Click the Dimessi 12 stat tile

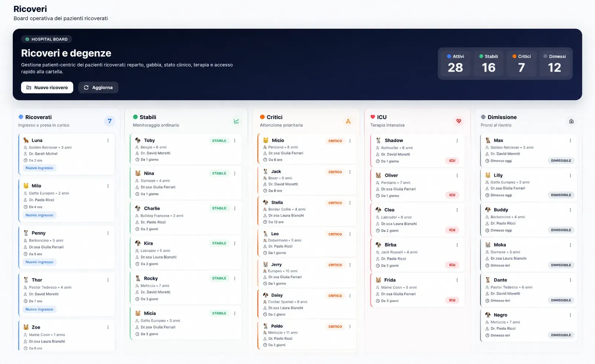555,63
